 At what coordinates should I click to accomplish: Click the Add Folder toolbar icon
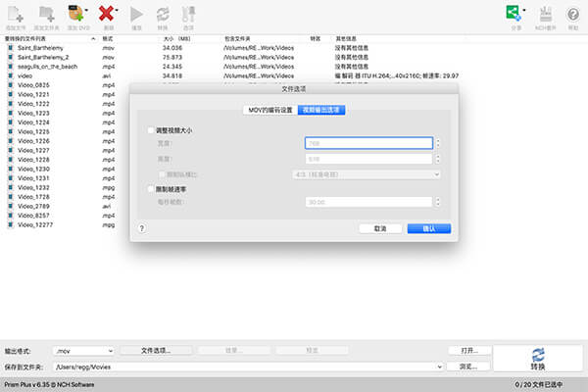(x=45, y=14)
